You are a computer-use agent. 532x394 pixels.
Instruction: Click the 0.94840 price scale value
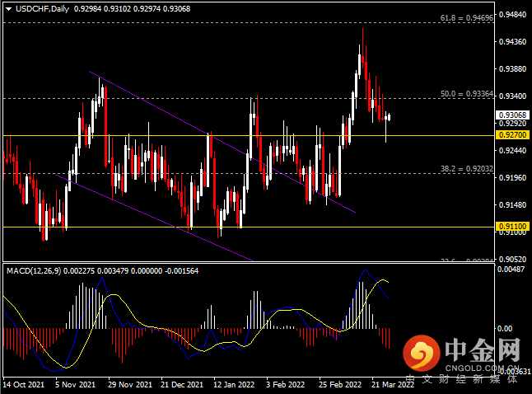point(513,14)
